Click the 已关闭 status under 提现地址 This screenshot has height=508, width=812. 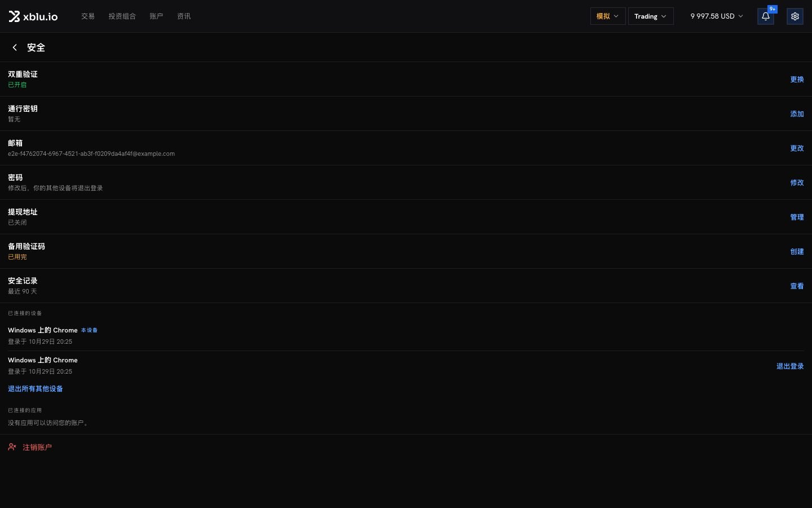tap(17, 222)
